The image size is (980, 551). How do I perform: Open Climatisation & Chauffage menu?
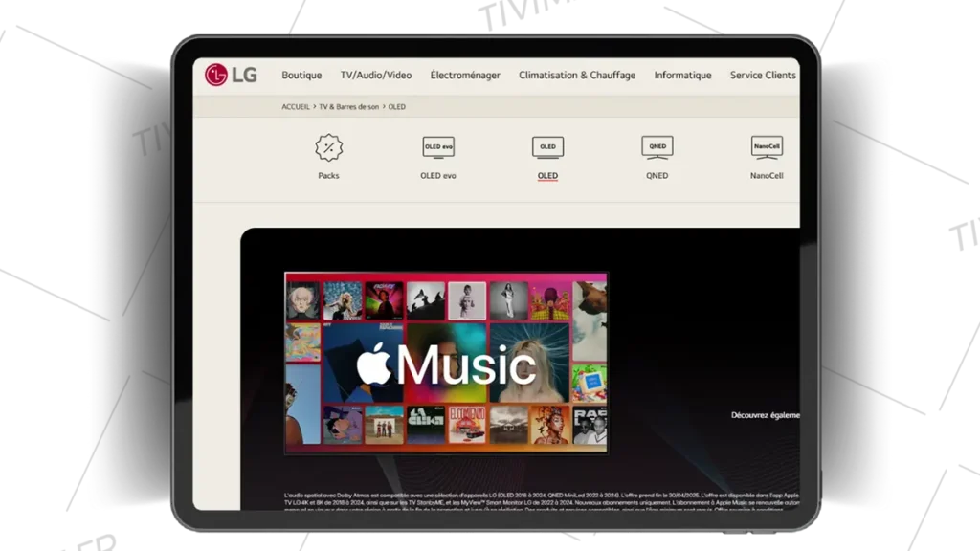(577, 75)
